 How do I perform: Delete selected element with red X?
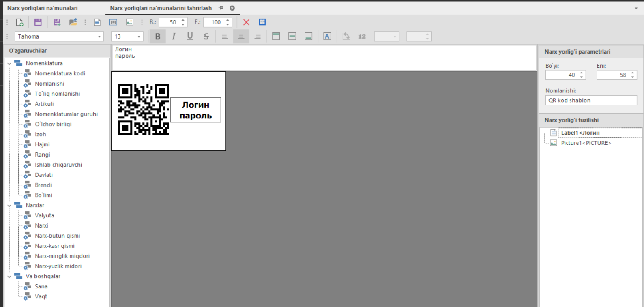tap(246, 22)
